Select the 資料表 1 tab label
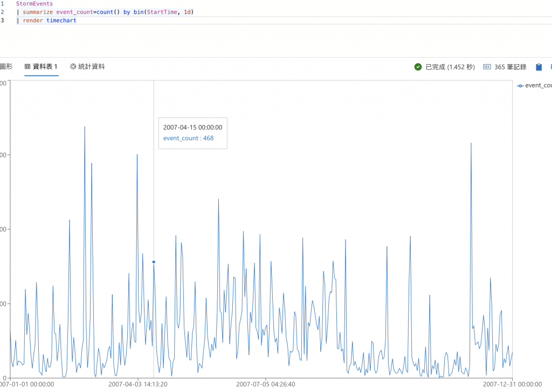This screenshot has width=552, height=392. (45, 66)
